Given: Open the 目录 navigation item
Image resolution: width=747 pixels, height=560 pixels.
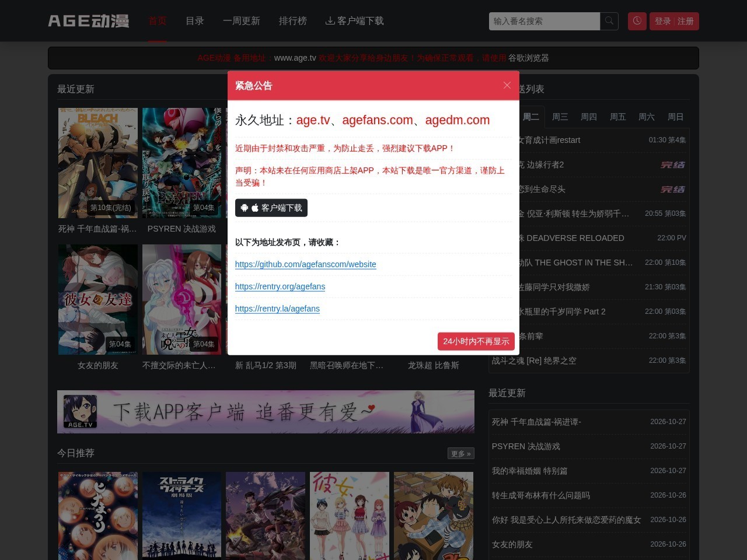Looking at the screenshot, I should [195, 21].
